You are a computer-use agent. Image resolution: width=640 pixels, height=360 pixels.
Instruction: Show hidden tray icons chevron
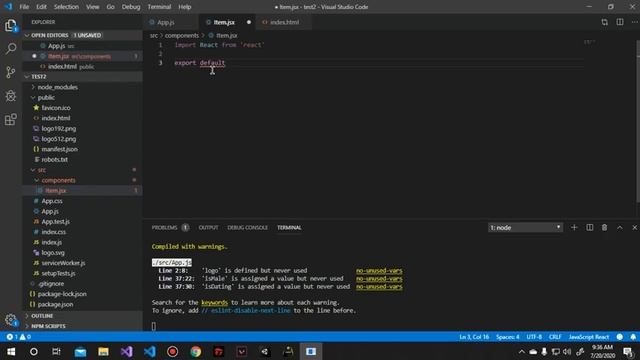tap(521, 351)
